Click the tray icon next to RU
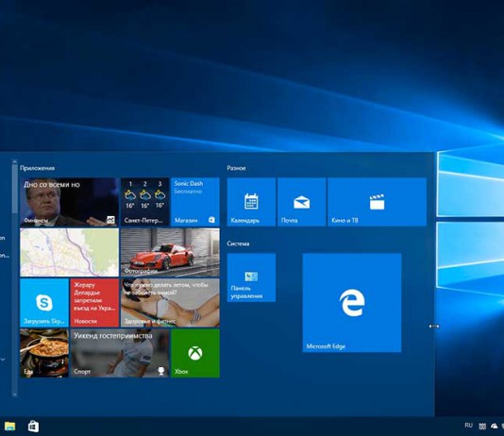 482,426
